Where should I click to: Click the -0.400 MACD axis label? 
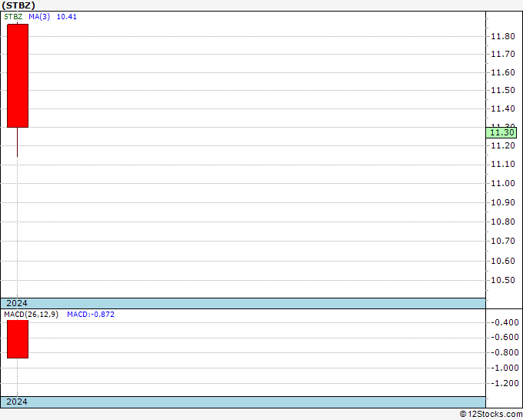[505, 322]
